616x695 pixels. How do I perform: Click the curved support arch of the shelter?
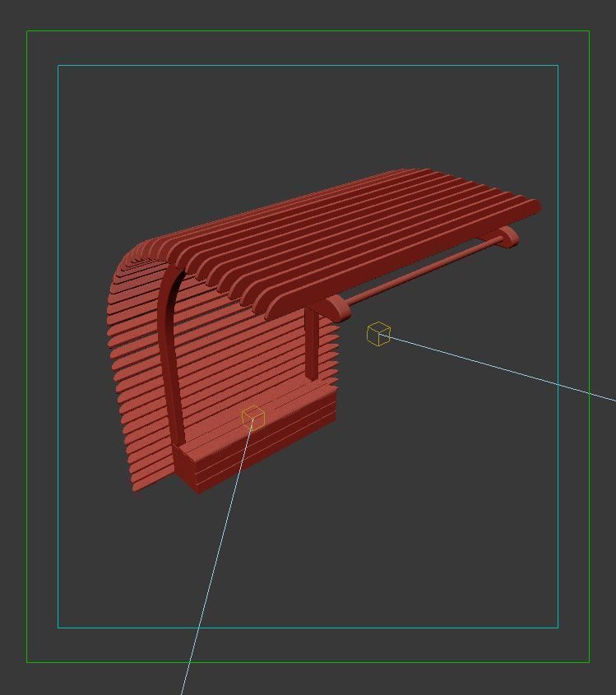[169, 354]
